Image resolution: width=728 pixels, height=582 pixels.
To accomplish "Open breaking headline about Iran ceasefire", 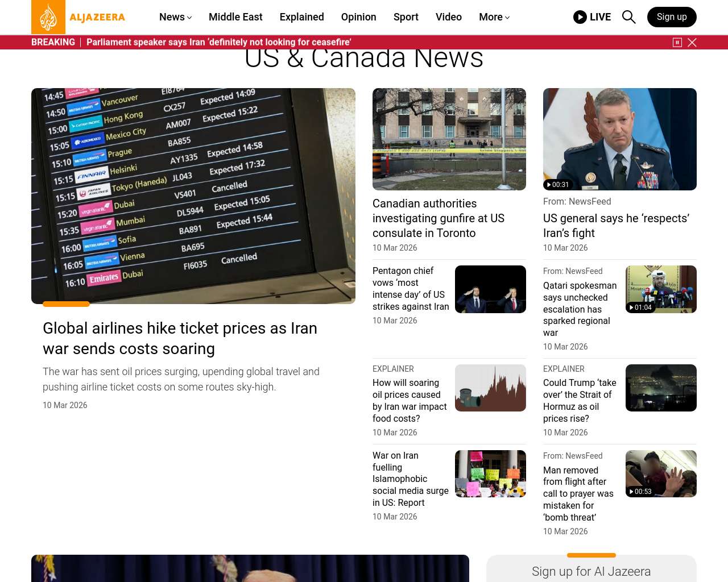I will pyautogui.click(x=219, y=42).
